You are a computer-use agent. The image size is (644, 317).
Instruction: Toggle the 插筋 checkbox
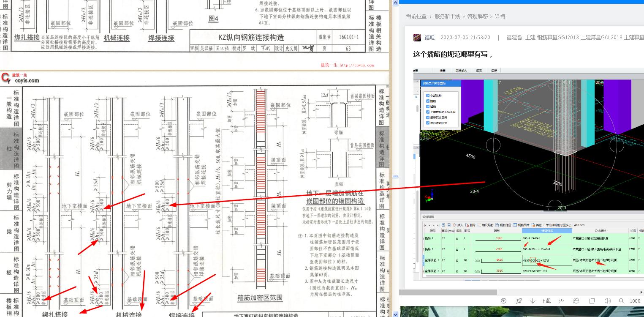pyautogui.click(x=428, y=107)
